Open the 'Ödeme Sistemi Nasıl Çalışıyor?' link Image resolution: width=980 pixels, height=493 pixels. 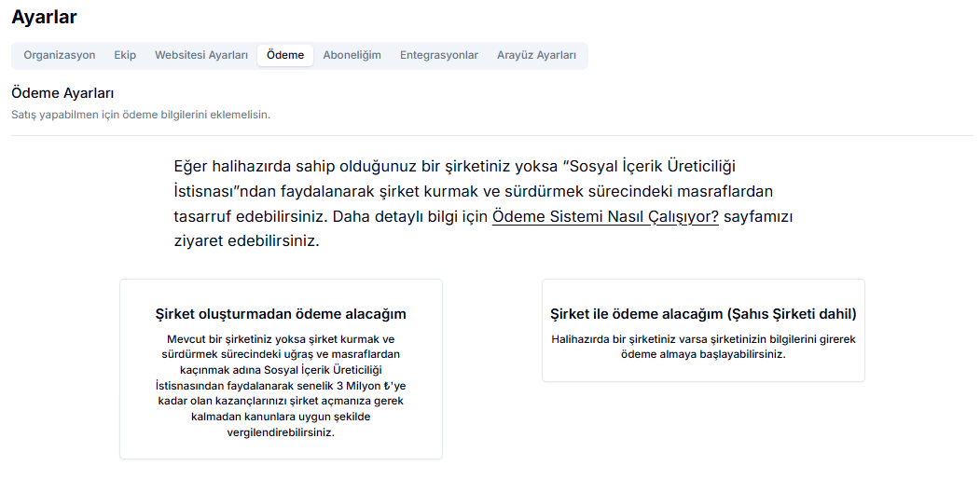click(605, 216)
